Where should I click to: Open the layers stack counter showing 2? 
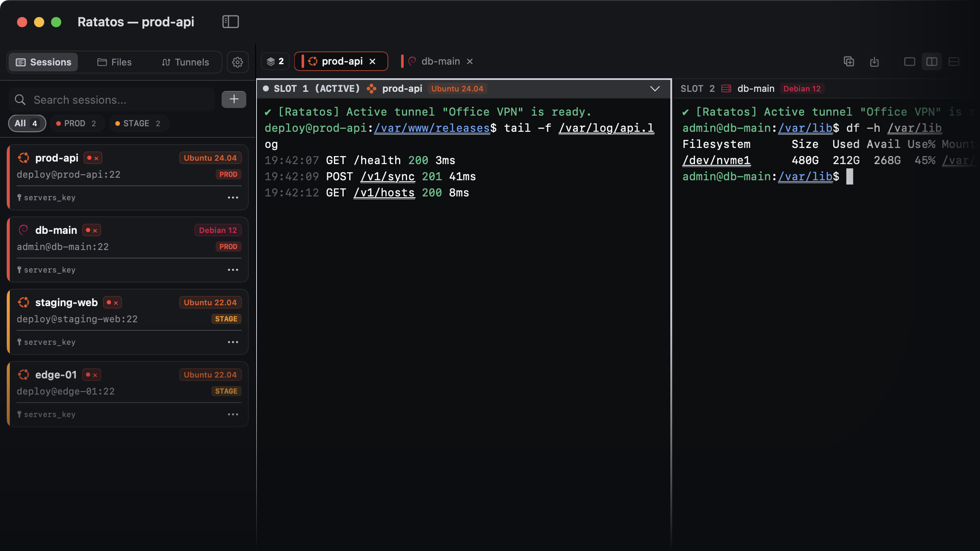click(x=275, y=62)
